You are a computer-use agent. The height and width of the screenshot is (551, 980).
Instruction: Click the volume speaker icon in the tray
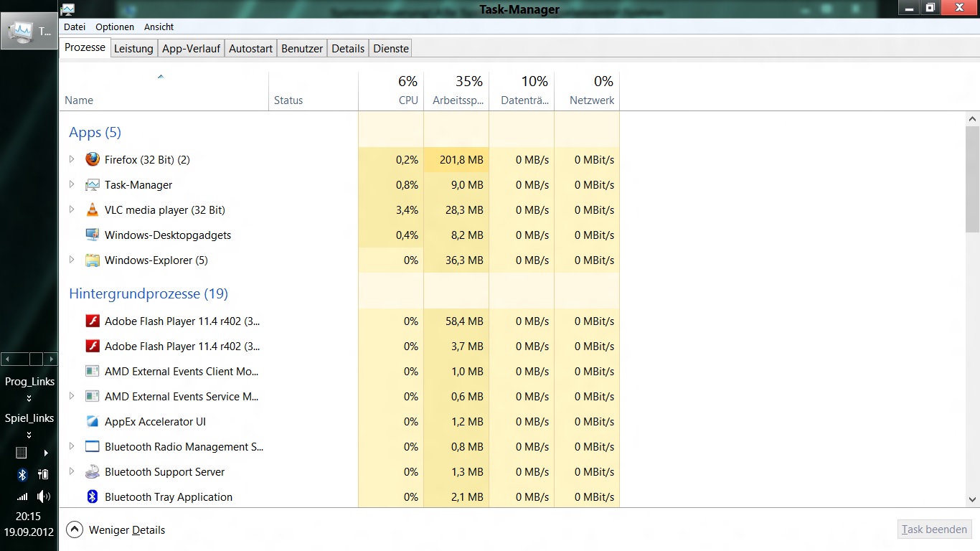(43, 496)
